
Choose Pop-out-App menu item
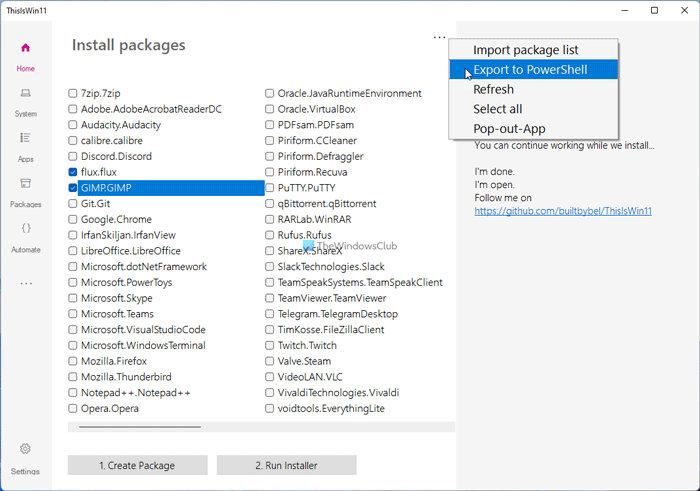(x=533, y=129)
